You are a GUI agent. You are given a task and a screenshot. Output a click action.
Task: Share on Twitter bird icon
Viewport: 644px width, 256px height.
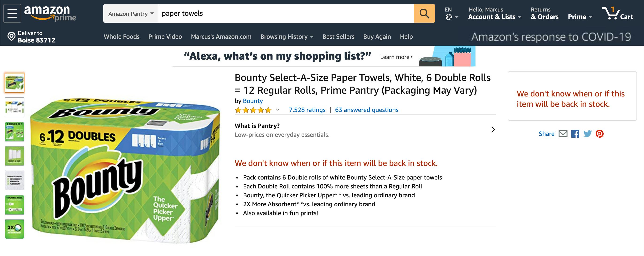coord(587,134)
